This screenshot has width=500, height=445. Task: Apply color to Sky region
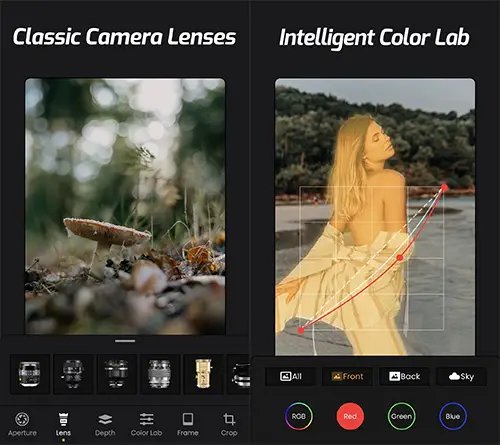point(461,376)
